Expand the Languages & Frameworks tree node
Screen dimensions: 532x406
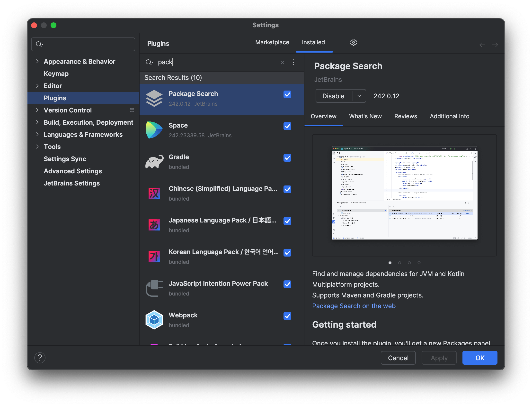point(37,134)
